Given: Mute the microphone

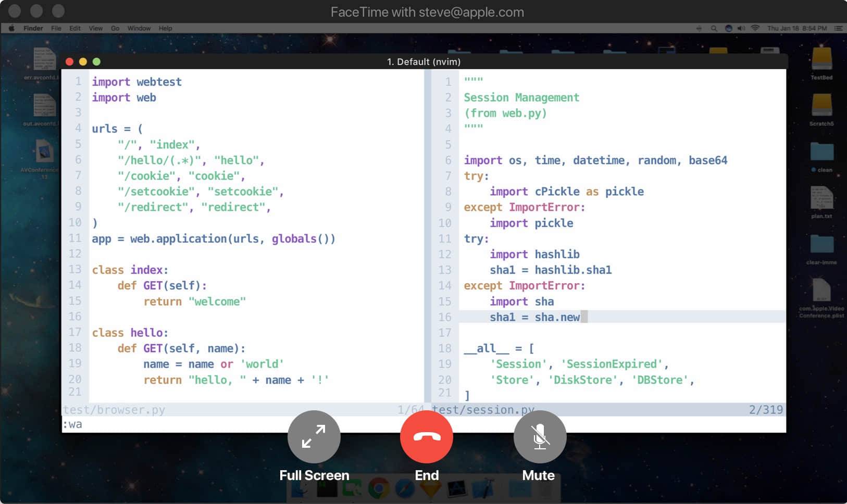Looking at the screenshot, I should [x=540, y=437].
